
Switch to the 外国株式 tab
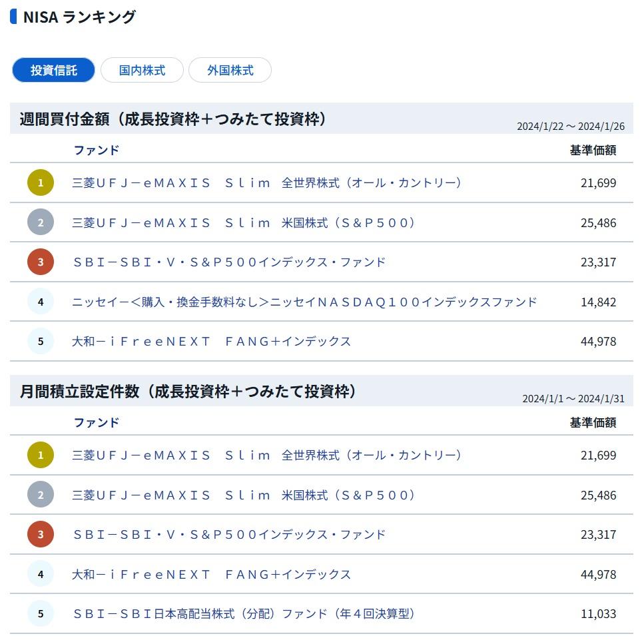click(x=230, y=70)
